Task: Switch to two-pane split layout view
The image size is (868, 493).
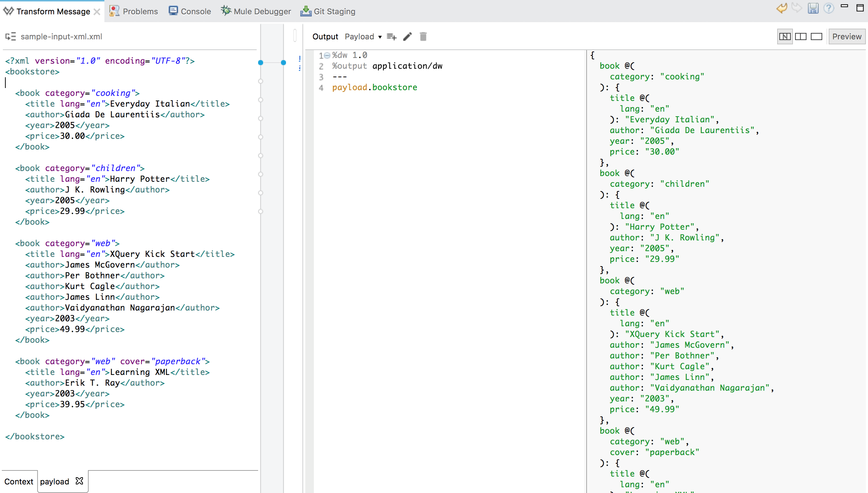Action: pyautogui.click(x=800, y=36)
